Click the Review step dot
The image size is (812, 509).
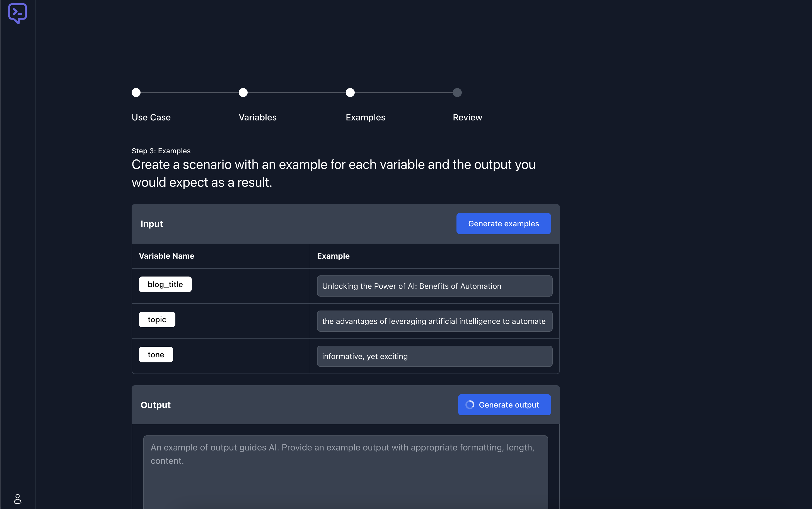point(457,93)
